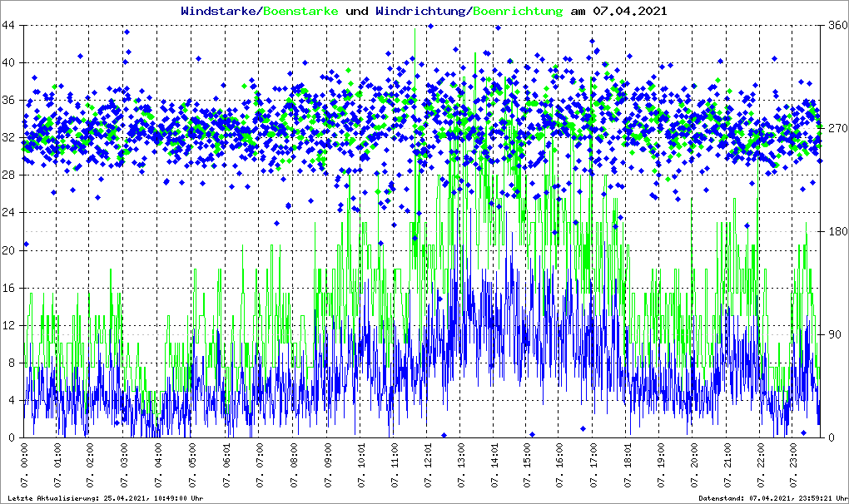Screen dimensions: 849x504
Task: Click the 00:00 time label on x-axis
Action: coord(24,467)
